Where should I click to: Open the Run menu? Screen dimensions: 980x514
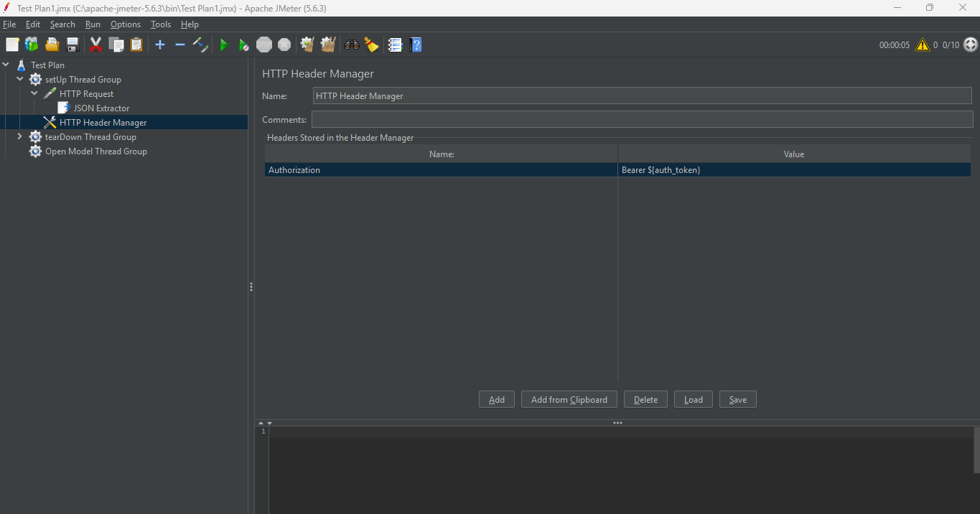click(93, 24)
